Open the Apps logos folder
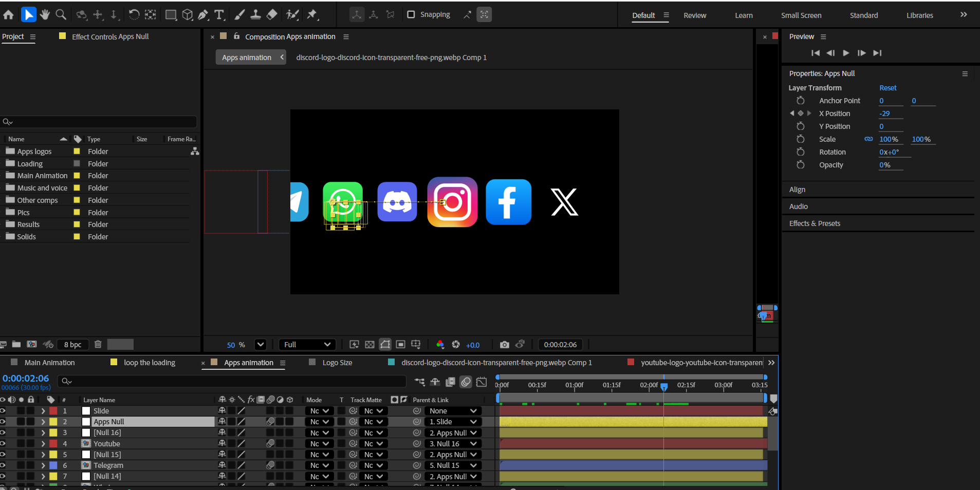 click(x=34, y=152)
